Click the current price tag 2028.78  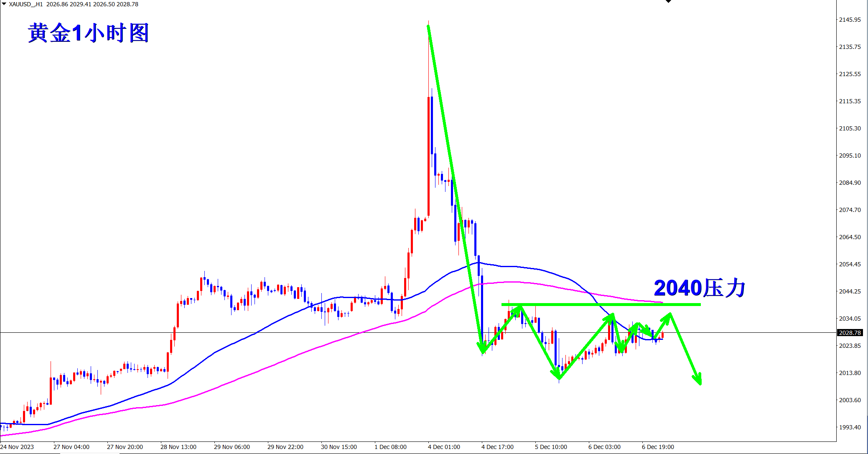(850, 333)
